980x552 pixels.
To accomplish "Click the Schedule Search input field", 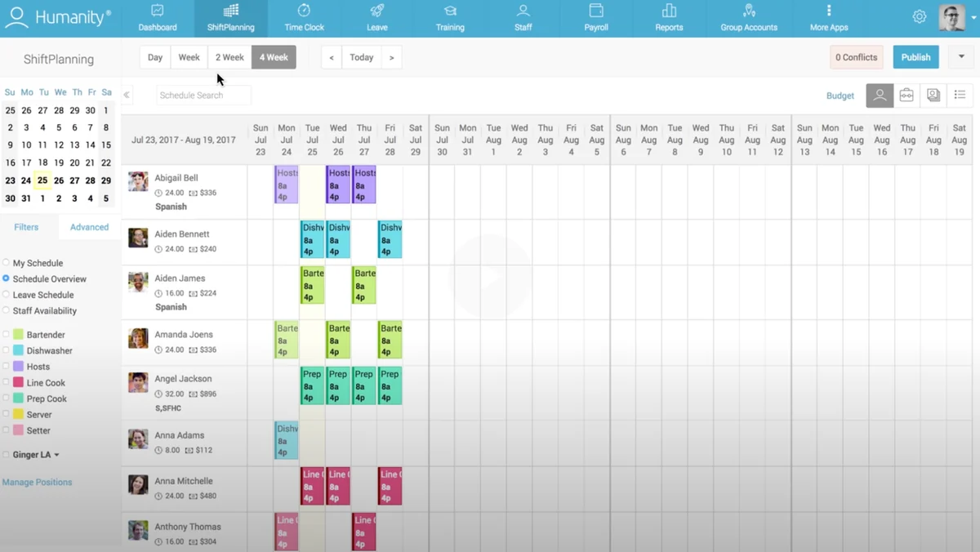I will [203, 96].
